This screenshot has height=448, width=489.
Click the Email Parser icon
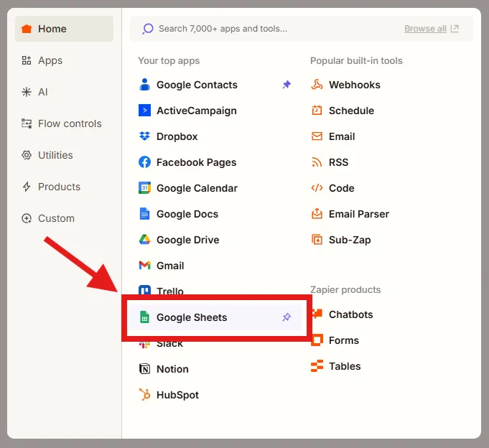point(317,214)
